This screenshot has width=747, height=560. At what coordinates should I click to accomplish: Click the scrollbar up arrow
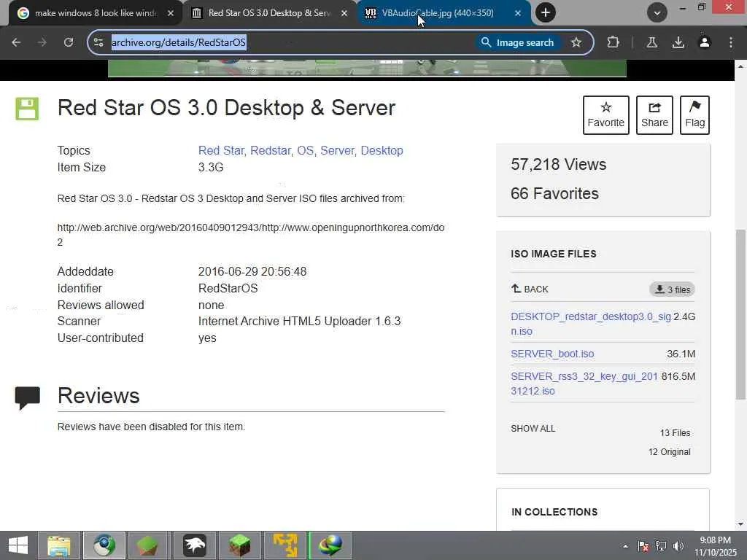tap(740, 66)
